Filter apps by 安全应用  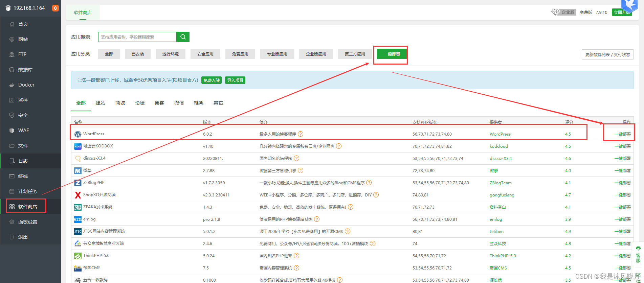click(x=205, y=54)
